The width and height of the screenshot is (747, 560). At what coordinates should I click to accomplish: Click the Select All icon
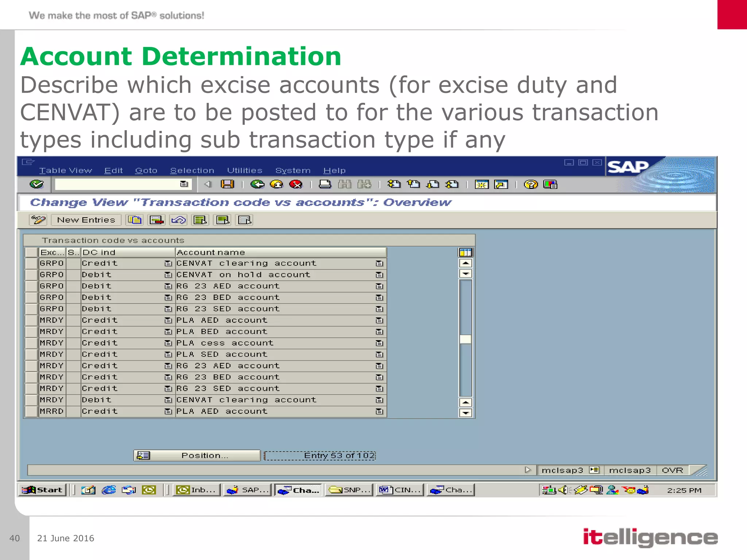pyautogui.click(x=200, y=220)
